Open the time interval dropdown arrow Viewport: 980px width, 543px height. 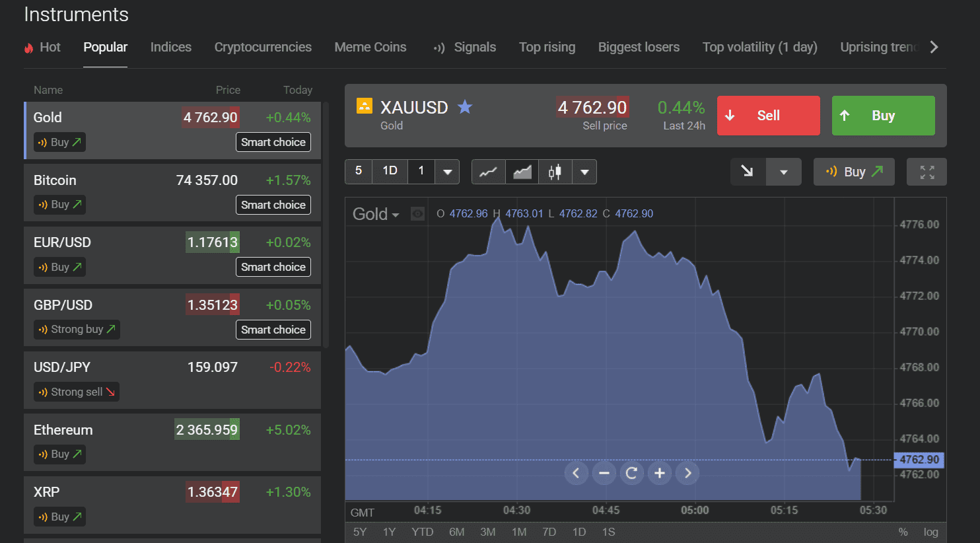point(447,172)
